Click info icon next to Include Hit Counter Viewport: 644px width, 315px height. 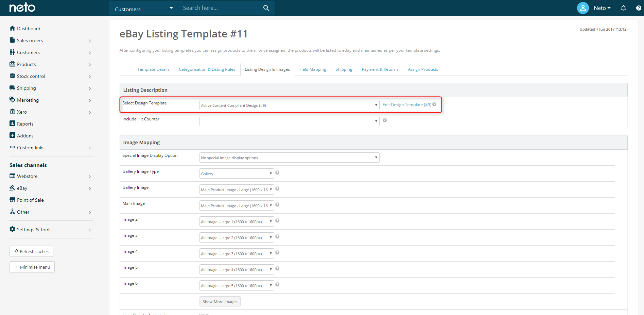pos(385,120)
